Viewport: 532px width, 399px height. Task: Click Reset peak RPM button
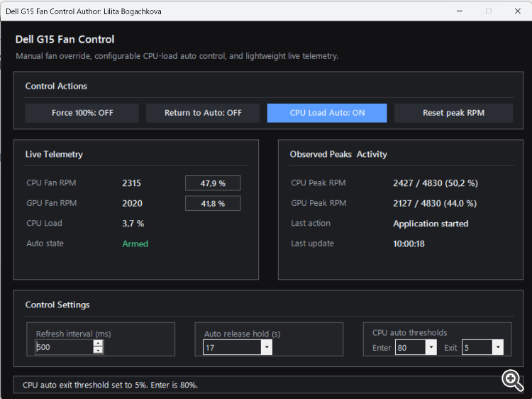click(x=453, y=113)
